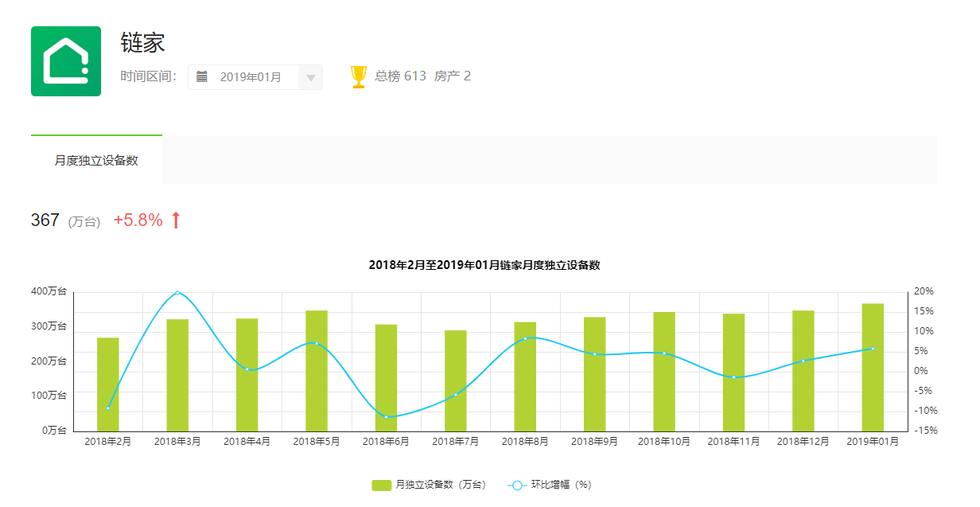Click the 2018年10月 bar
Screen dimensions: 980x507
664,372
